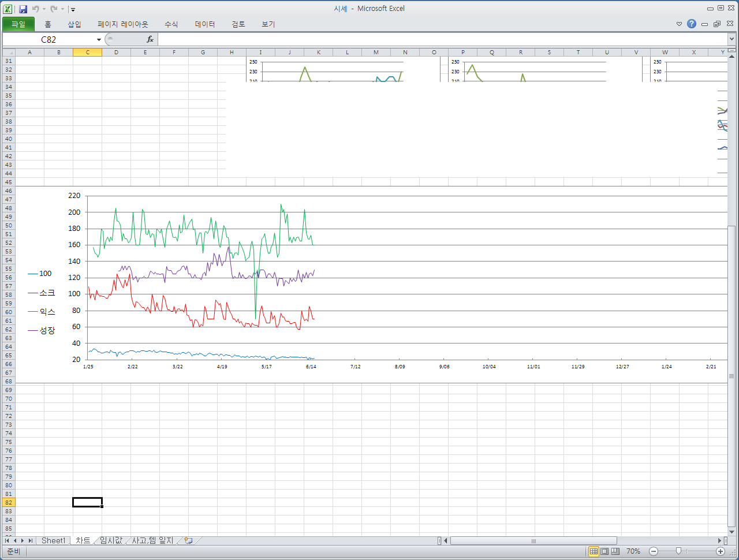The height and width of the screenshot is (560, 739).
Task: Open the 검토 (Review) ribbon tab
Action: (x=238, y=24)
